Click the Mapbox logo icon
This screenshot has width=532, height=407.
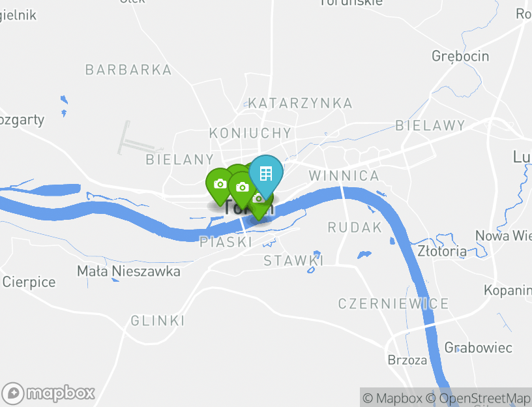[x=13, y=394]
